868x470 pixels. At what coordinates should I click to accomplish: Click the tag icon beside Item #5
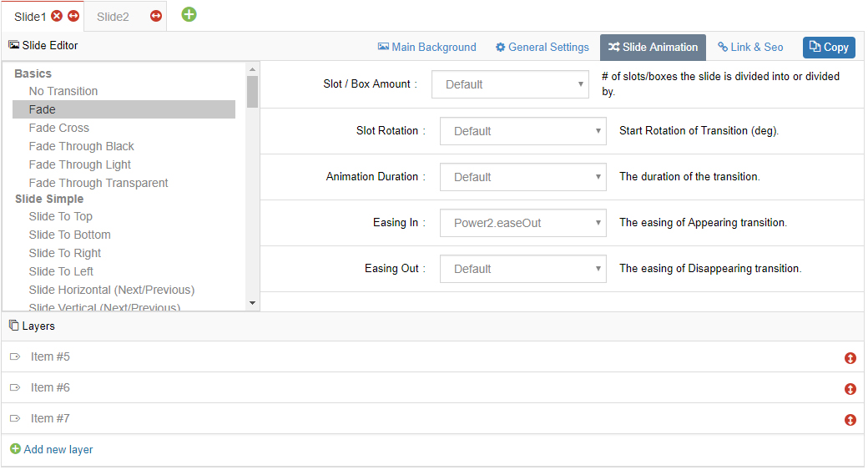tap(15, 357)
